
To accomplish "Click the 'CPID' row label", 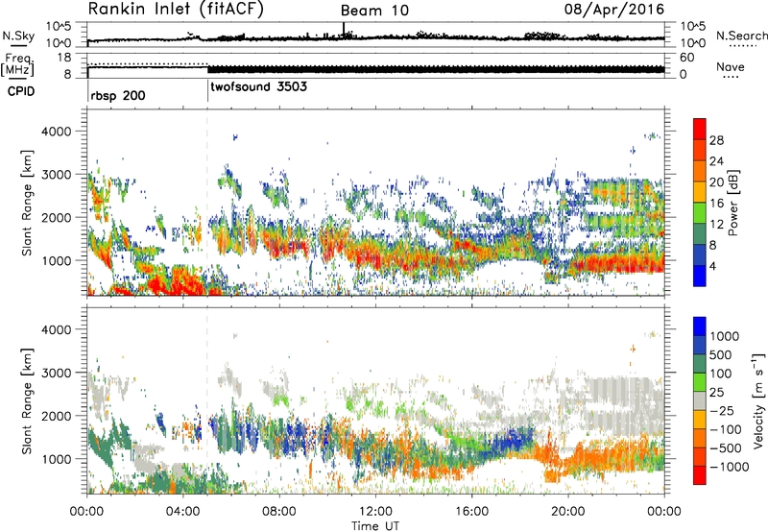I will click(21, 91).
